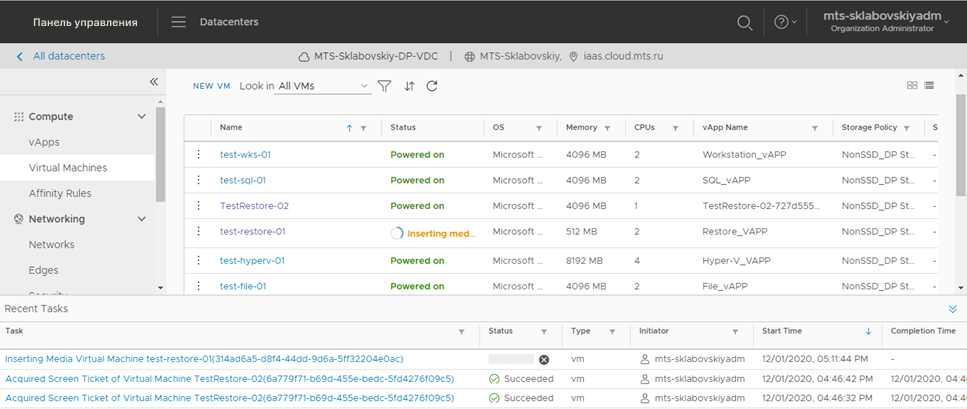Open the test-sql-01 virtual machine link

click(243, 180)
